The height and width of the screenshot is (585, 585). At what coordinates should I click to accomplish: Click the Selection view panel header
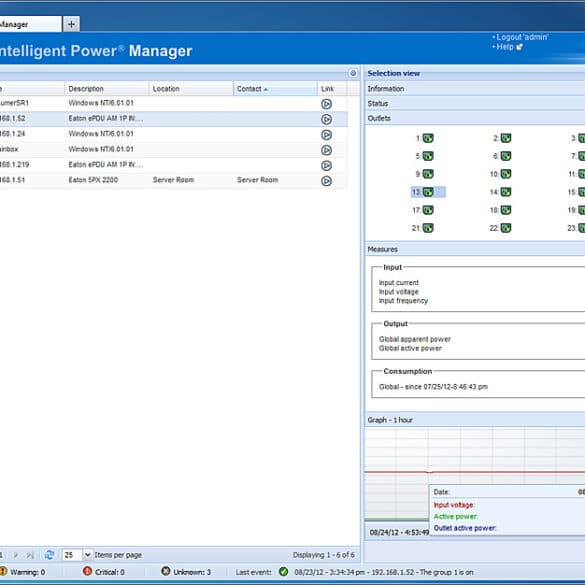475,73
